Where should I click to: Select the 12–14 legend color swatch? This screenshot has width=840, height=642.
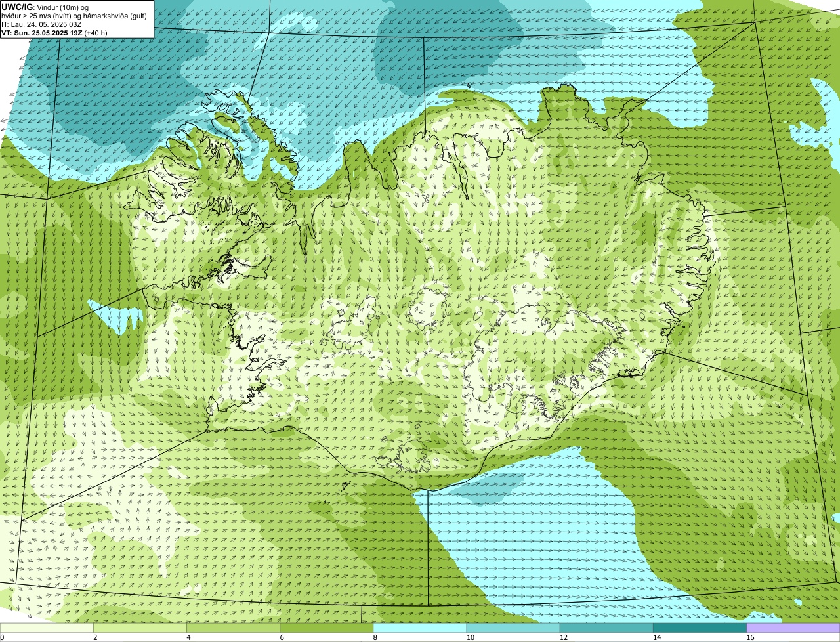click(606, 628)
